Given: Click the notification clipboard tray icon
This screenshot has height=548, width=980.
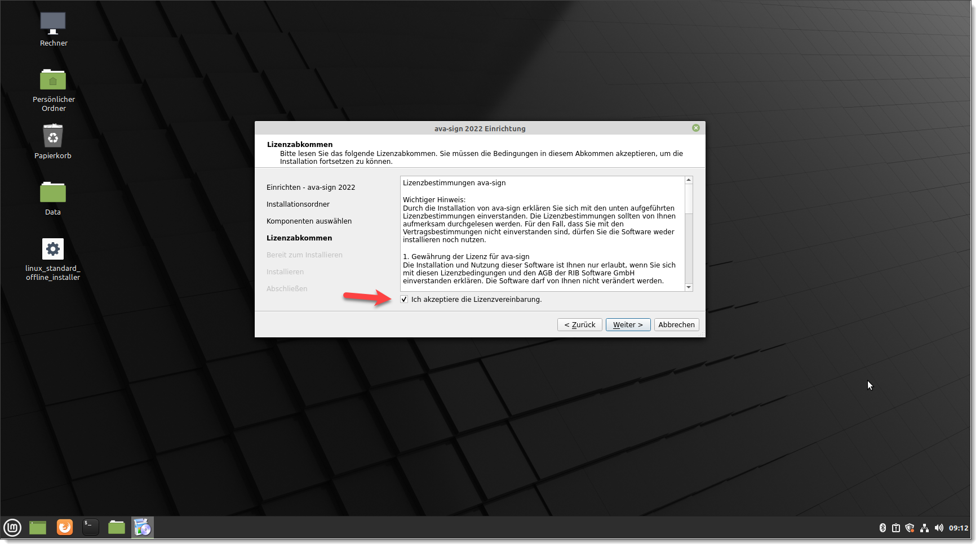Looking at the screenshot, I should coord(896,528).
